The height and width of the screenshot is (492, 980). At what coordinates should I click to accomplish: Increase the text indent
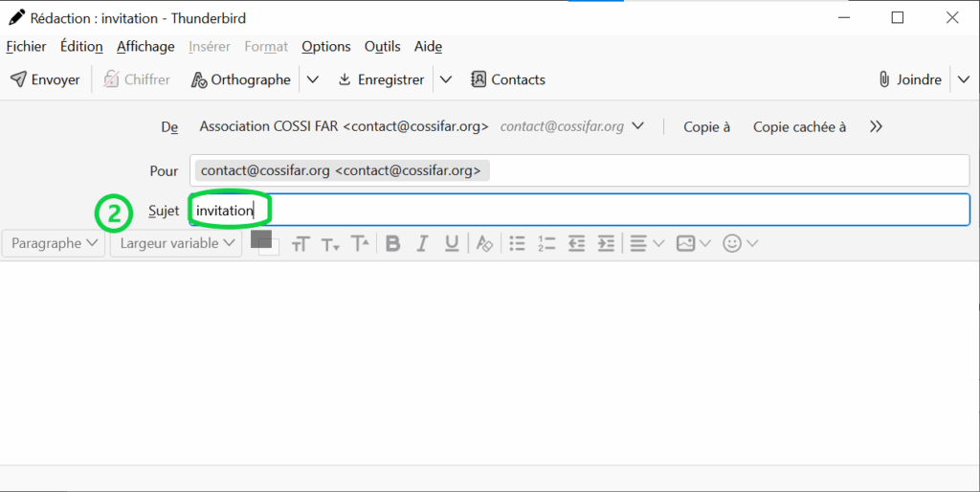point(606,243)
